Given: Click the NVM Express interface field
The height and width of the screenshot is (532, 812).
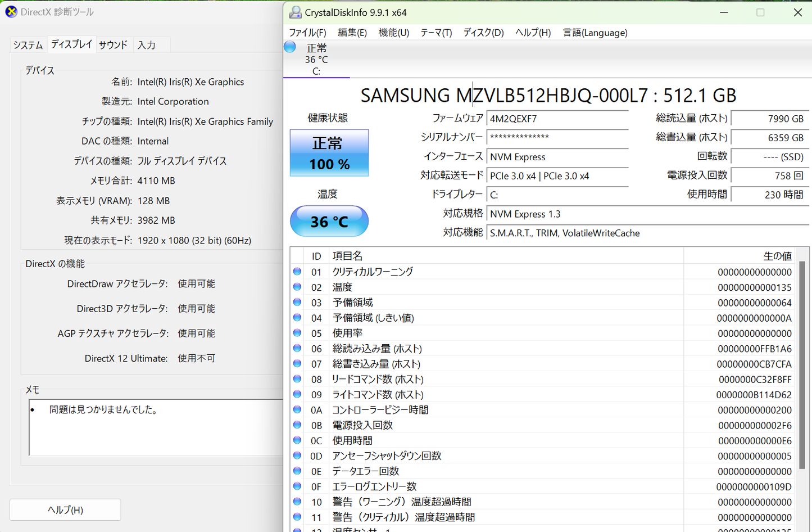Looking at the screenshot, I should 557,157.
